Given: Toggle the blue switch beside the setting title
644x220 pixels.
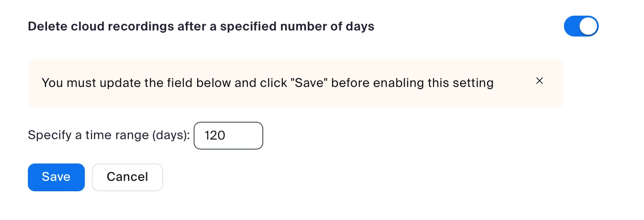Looking at the screenshot, I should (581, 27).
